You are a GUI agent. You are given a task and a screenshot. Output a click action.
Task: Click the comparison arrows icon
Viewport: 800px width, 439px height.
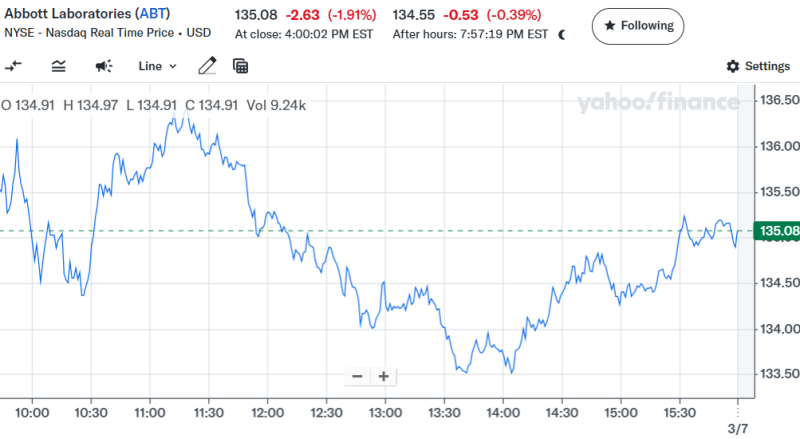pyautogui.click(x=14, y=66)
